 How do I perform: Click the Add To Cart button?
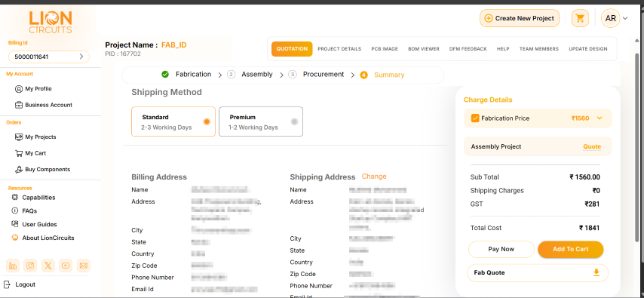pyautogui.click(x=571, y=249)
